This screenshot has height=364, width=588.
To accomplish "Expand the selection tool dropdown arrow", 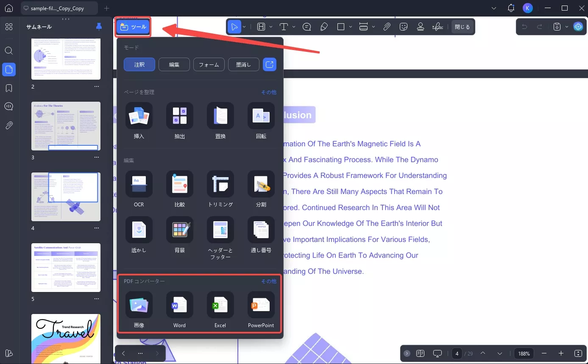I will pyautogui.click(x=244, y=27).
